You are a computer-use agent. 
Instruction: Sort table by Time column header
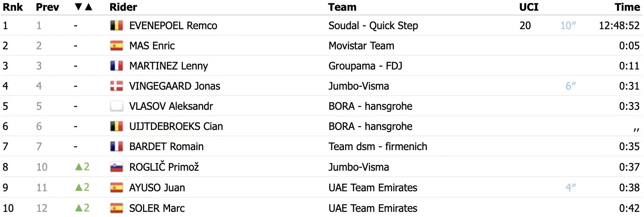[627, 7]
